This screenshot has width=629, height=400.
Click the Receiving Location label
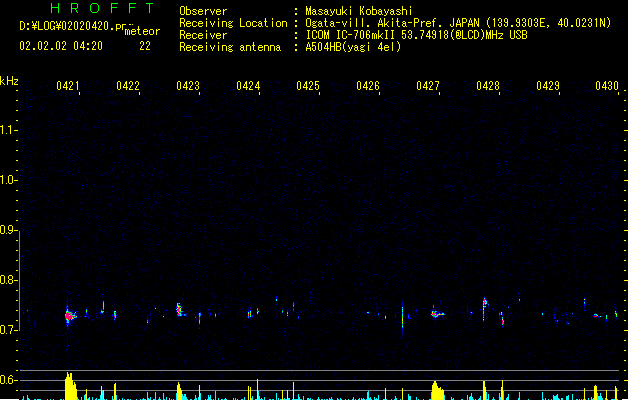(x=233, y=23)
